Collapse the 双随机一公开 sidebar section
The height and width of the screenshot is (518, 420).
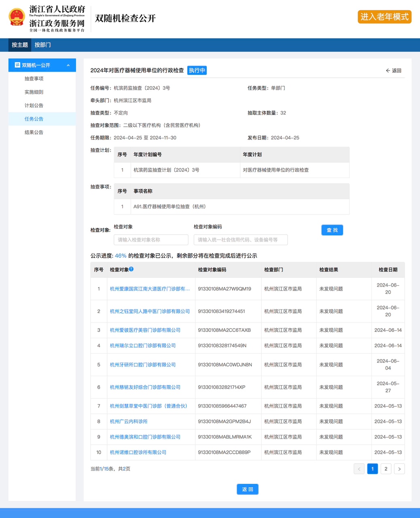point(68,65)
